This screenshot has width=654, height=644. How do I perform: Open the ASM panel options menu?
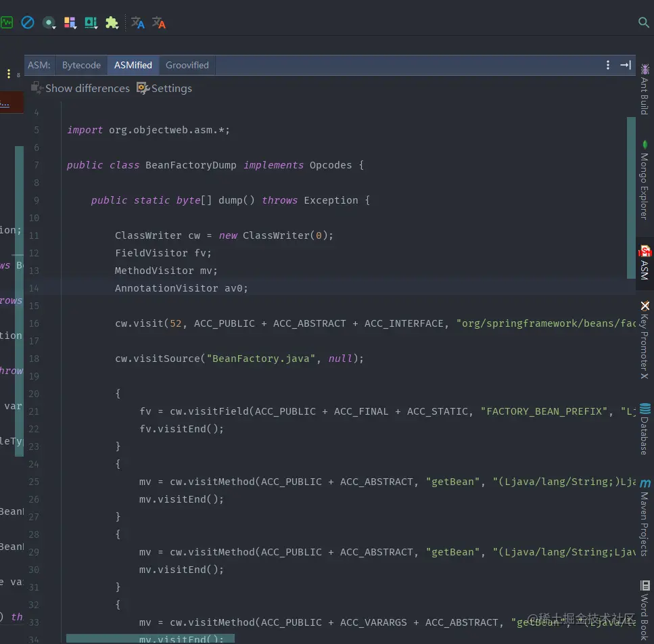pos(608,65)
